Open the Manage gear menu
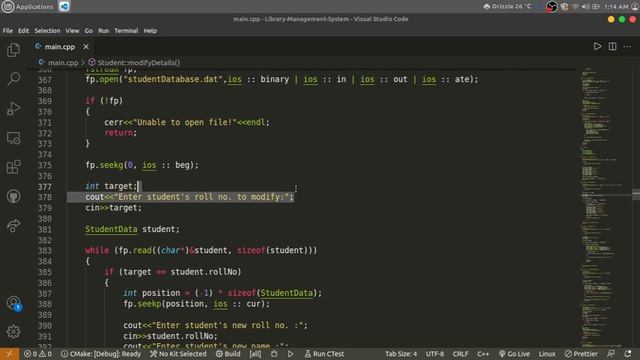The width and height of the screenshot is (640, 360). (x=13, y=331)
